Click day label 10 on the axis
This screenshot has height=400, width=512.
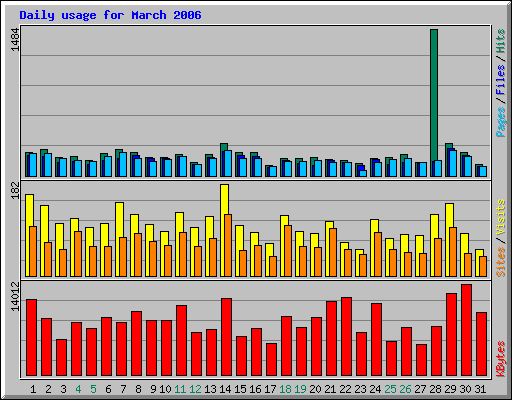[165, 389]
